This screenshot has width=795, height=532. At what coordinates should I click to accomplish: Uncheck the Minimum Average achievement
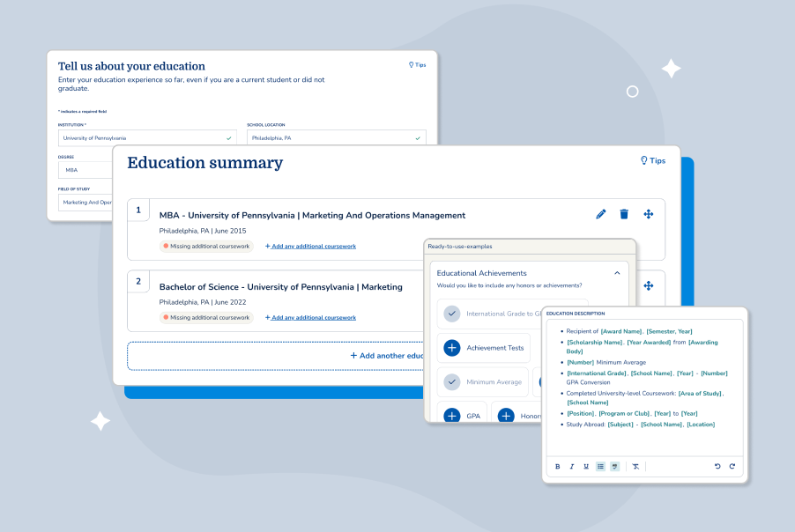click(452, 382)
